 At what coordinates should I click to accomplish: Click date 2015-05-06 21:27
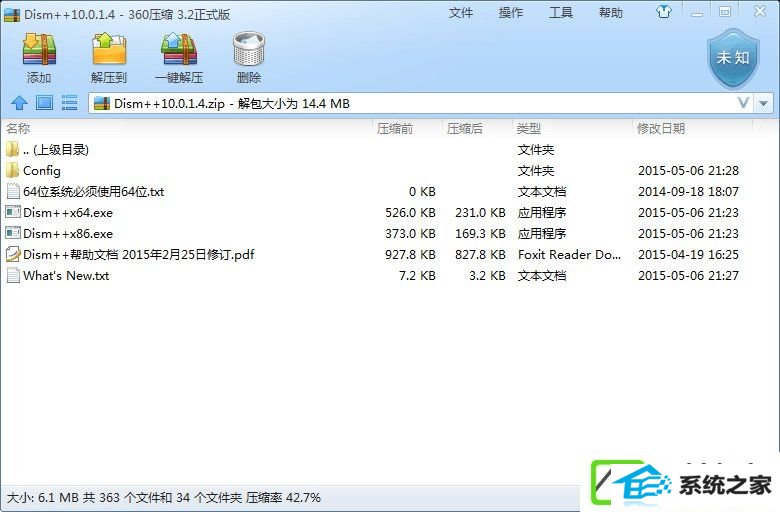(688, 275)
